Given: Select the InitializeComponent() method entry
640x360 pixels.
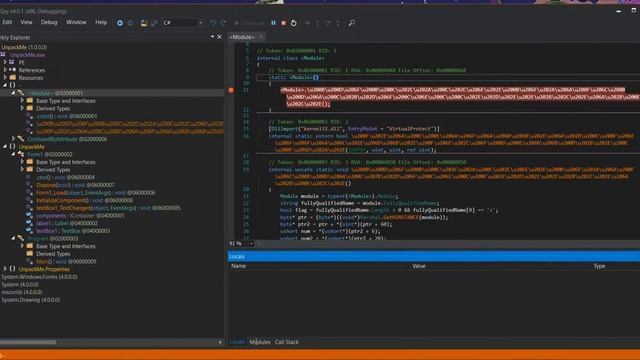Looking at the screenshot, I should [x=84, y=200].
